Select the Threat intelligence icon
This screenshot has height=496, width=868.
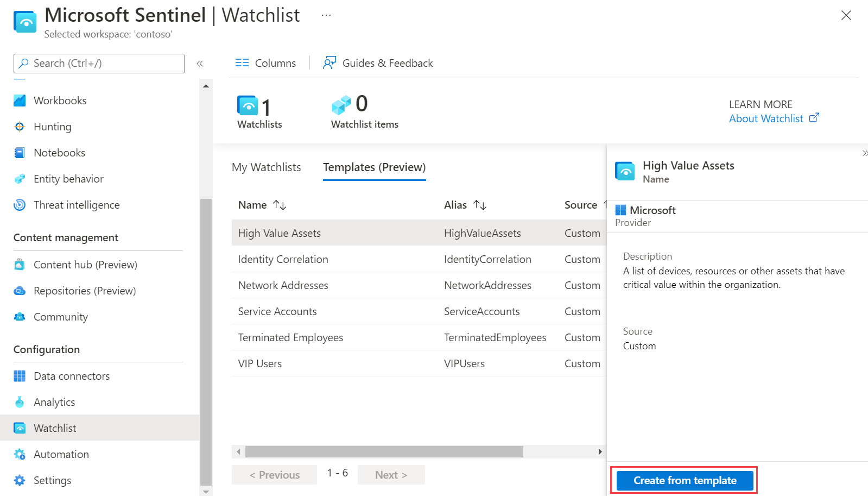pos(20,205)
